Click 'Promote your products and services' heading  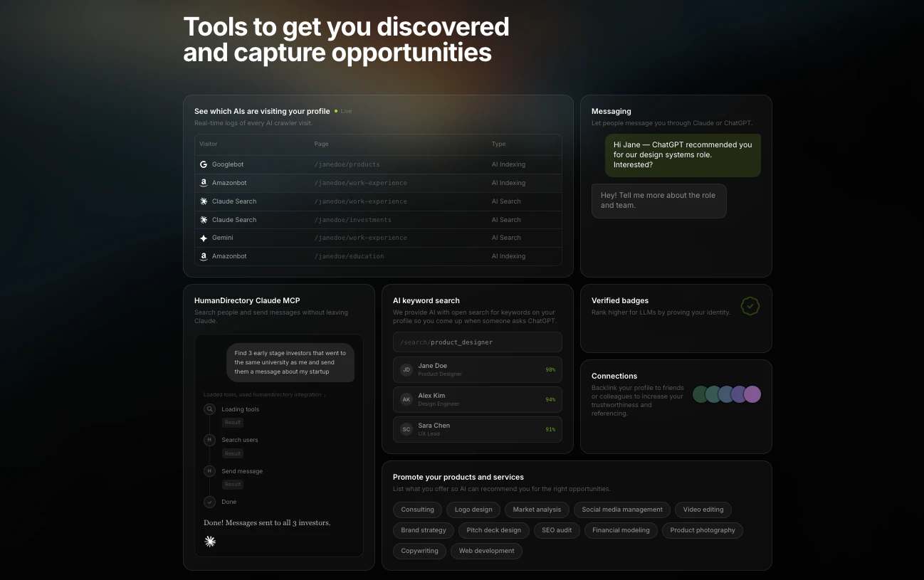458,477
